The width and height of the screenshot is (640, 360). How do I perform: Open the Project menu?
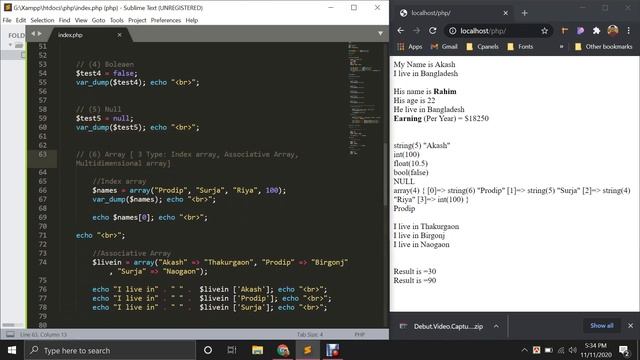coord(137,20)
